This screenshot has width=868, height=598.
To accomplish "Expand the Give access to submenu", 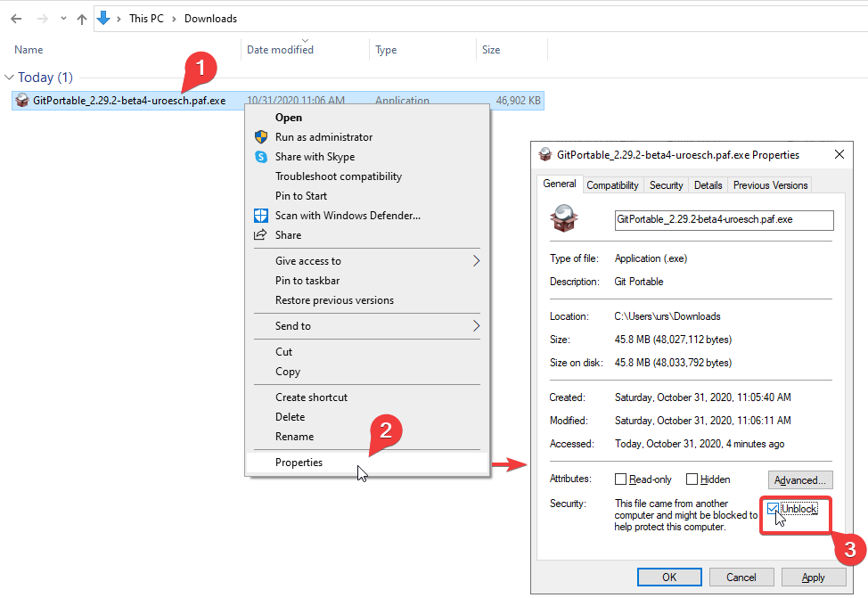I will pos(366,261).
